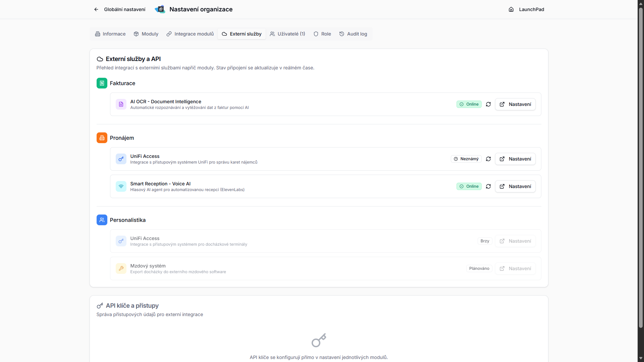The width and height of the screenshot is (644, 362).
Task: Open the Informace tab
Action: [110, 34]
